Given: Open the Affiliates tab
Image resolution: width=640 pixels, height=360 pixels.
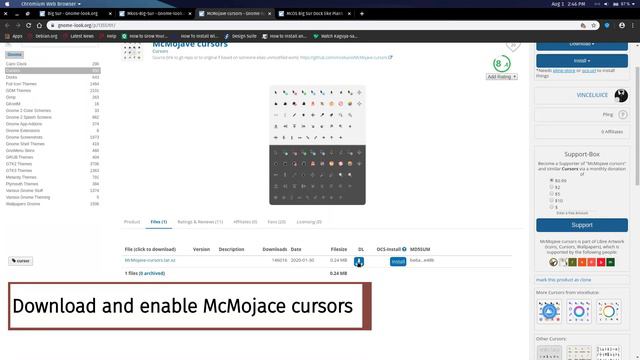Looking at the screenshot, I should [245, 222].
